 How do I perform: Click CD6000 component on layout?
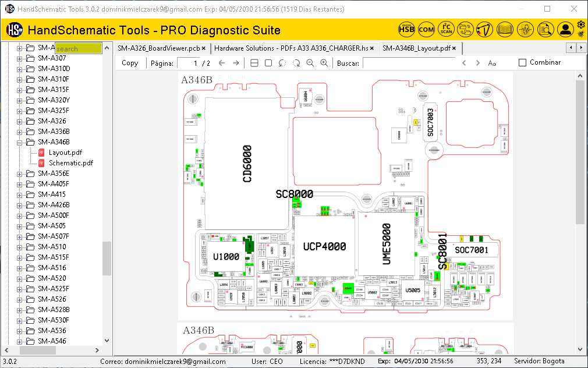247,164
